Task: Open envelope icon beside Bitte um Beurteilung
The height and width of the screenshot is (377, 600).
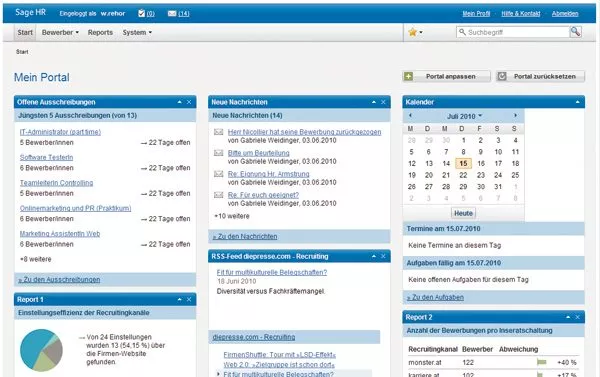Action: click(218, 153)
